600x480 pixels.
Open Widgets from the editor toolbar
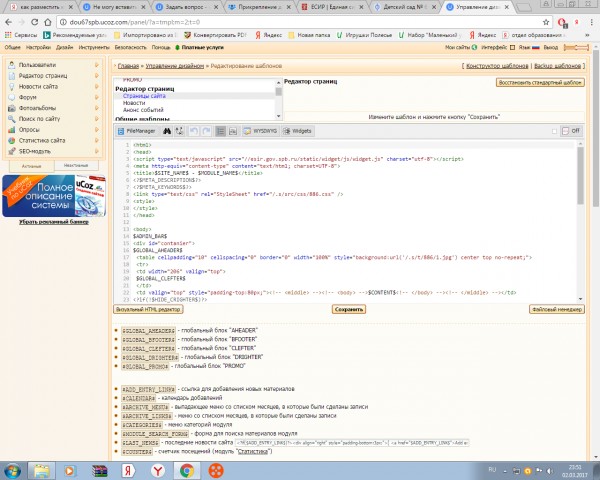pyautogui.click(x=297, y=131)
